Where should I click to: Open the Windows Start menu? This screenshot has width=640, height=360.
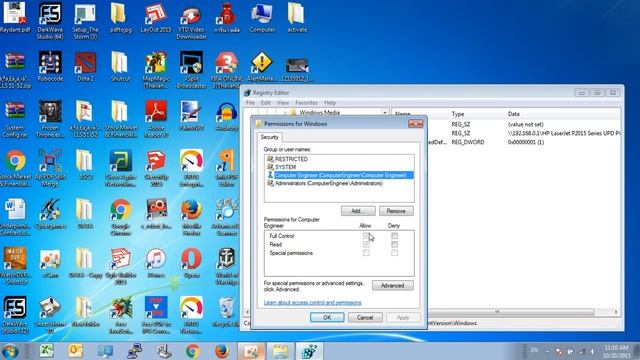[10, 351]
